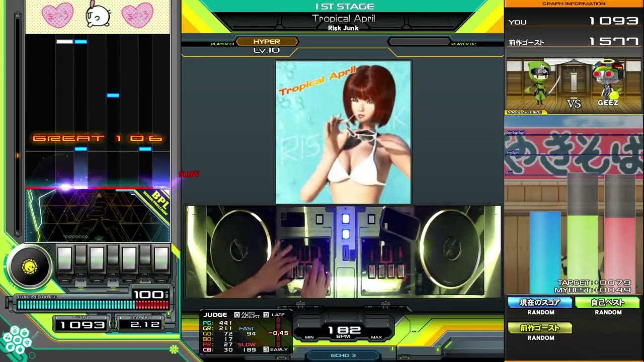The width and height of the screenshot is (644, 362).
Task: Click the SLOW 189 count
Action: 247,347
